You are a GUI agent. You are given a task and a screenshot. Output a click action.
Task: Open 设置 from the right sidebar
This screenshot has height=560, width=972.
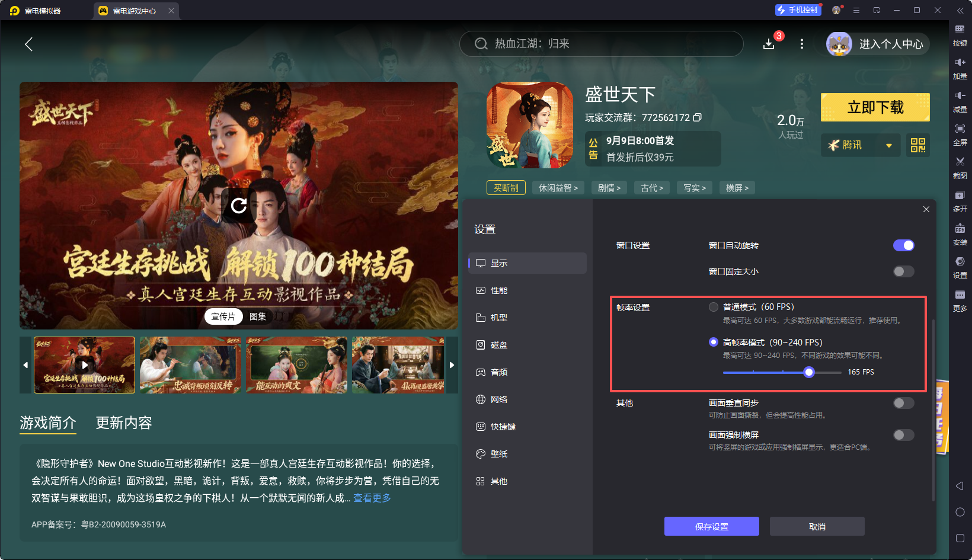(960, 267)
